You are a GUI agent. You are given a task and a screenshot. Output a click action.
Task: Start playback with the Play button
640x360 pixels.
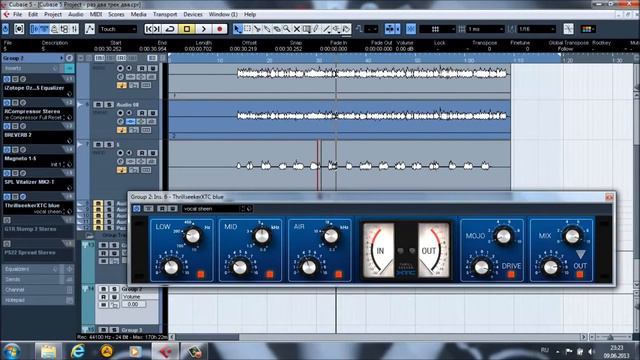coord(203,29)
